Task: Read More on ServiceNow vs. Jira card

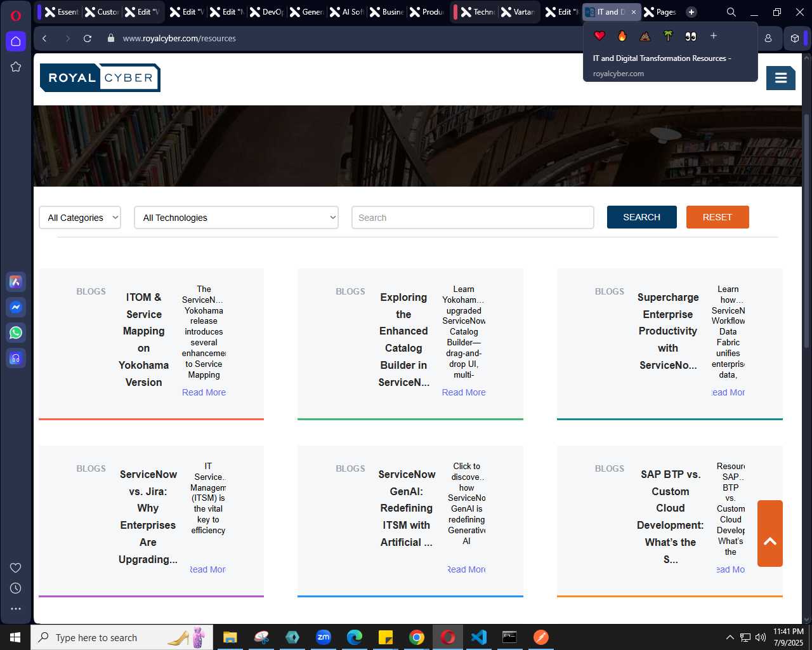Action: point(208,569)
